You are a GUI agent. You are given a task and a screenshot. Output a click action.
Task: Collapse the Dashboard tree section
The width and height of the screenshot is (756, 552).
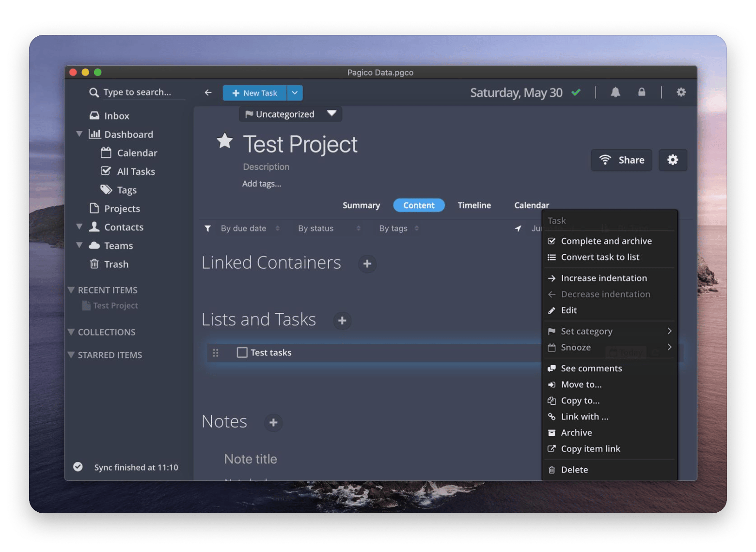tap(79, 134)
